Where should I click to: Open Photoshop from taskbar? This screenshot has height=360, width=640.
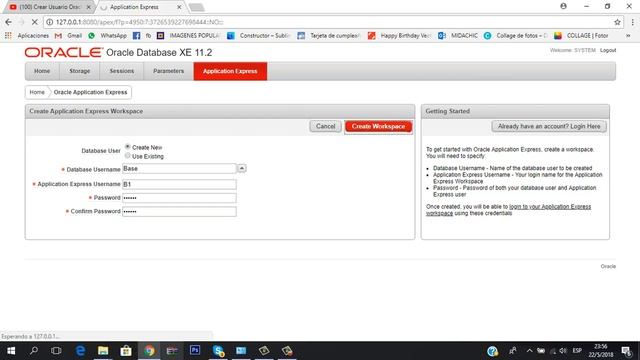coord(195,350)
